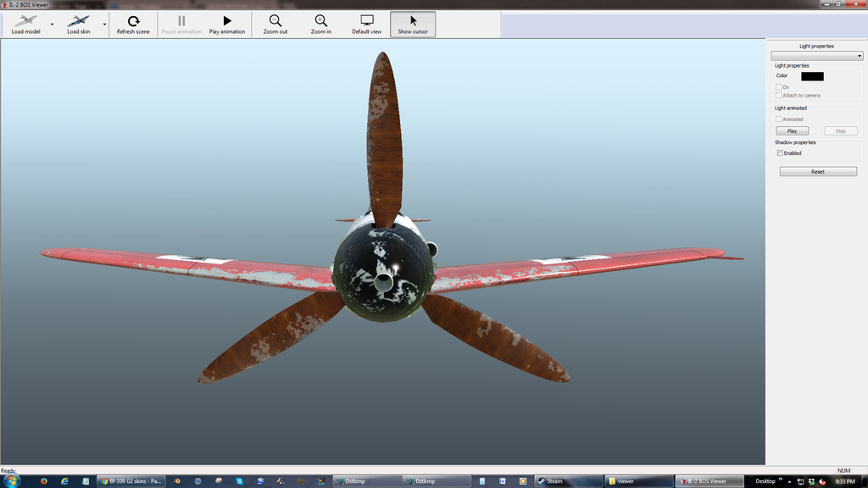The height and width of the screenshot is (488, 868).
Task: Click the Zoom out magnifier icon
Action: pos(275,21)
